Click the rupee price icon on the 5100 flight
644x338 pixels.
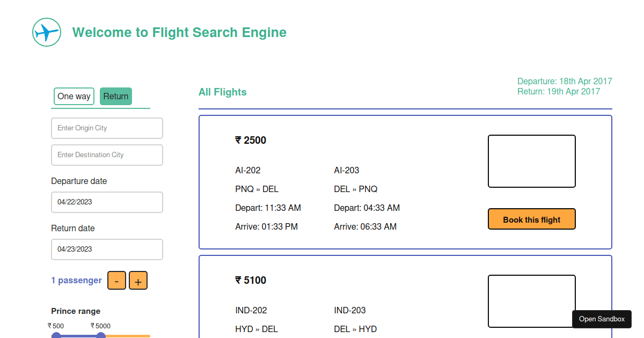coord(238,280)
